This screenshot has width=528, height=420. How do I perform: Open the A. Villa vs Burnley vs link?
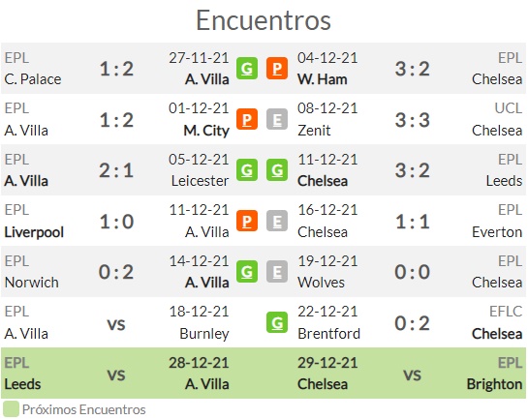point(116,324)
